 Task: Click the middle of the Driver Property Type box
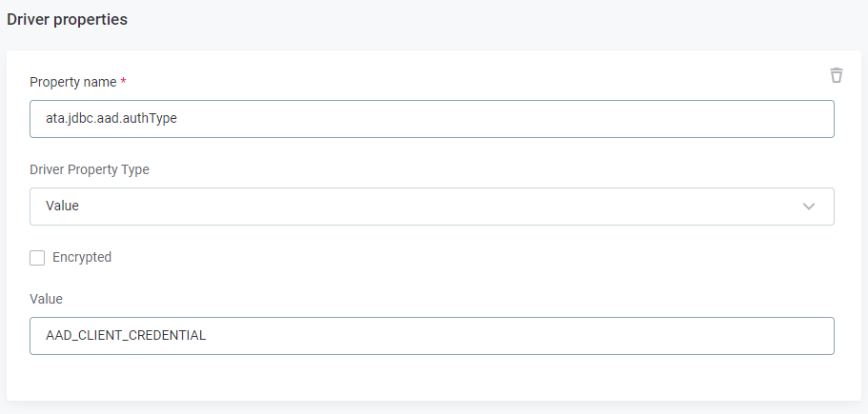click(432, 207)
